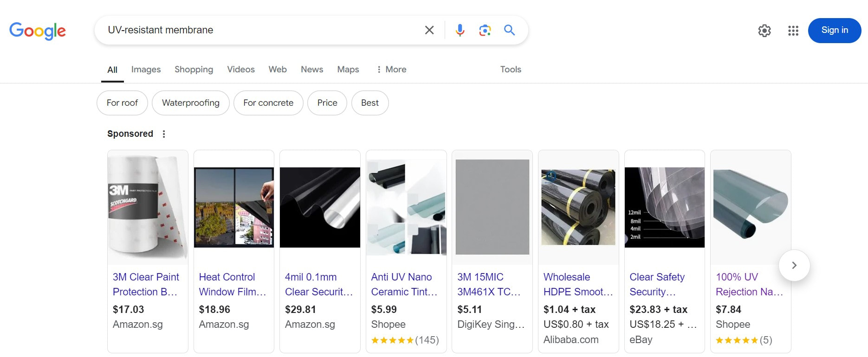Select the Price filter chip

click(327, 103)
